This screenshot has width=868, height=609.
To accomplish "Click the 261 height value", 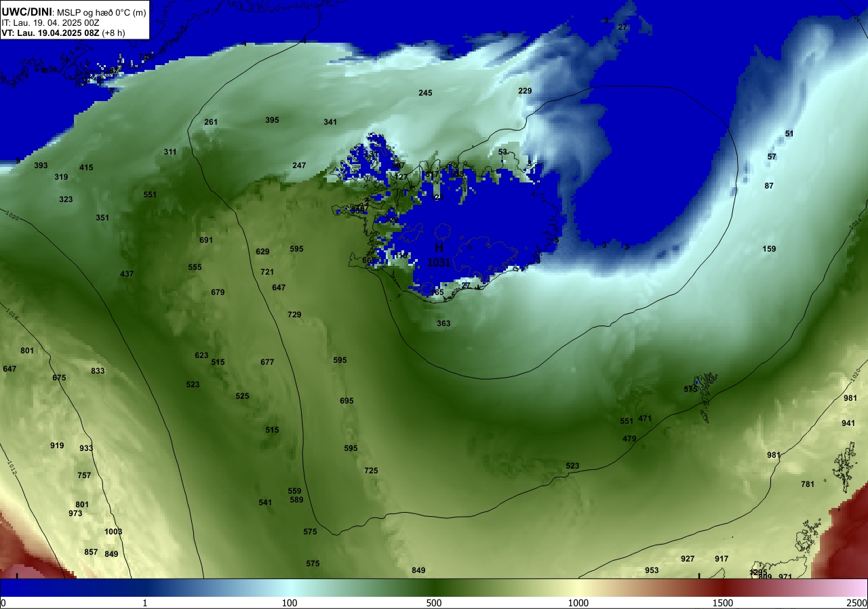I will pos(211,122).
